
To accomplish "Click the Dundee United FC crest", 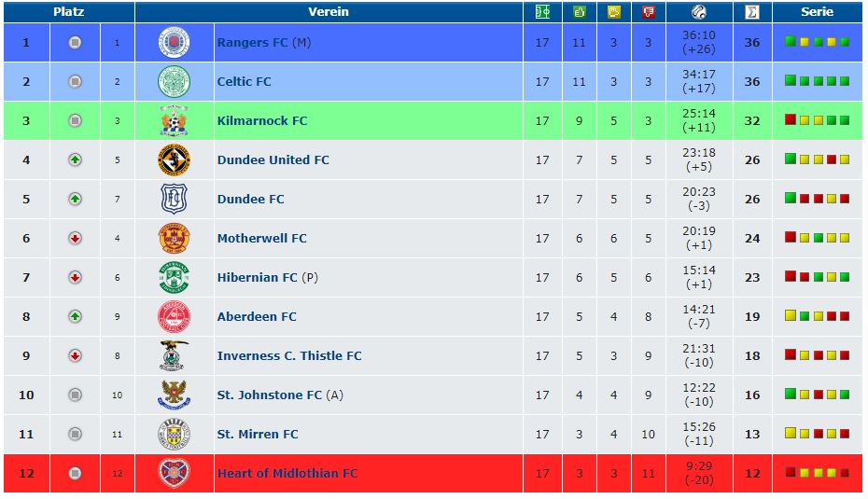I will pyautogui.click(x=174, y=159).
